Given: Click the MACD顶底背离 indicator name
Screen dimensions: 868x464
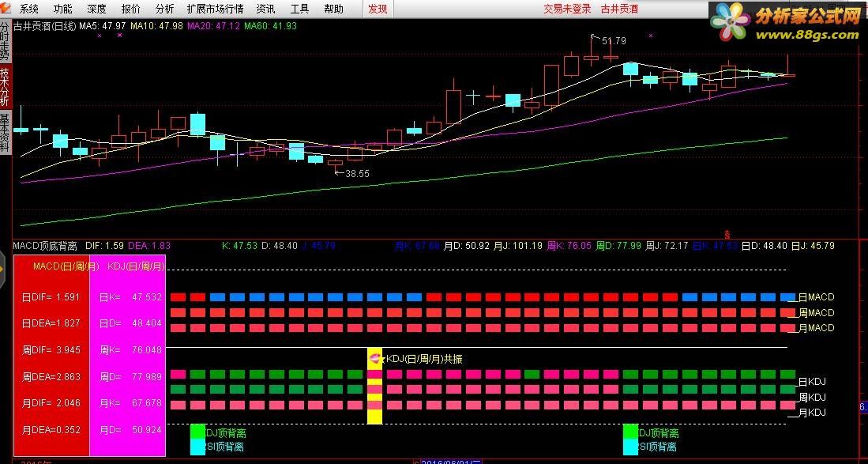Looking at the screenshot, I should coord(45,246).
